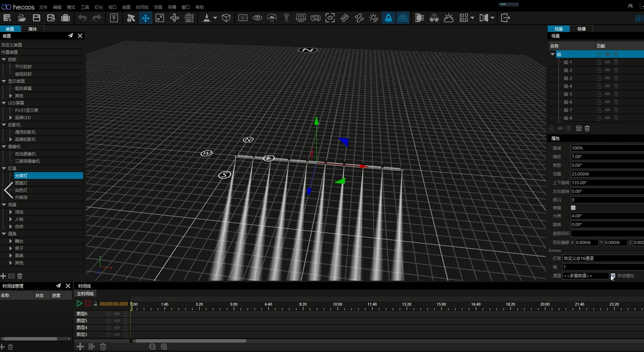This screenshot has height=352, width=644.
Task: Select the scale tool icon
Action: (160, 18)
